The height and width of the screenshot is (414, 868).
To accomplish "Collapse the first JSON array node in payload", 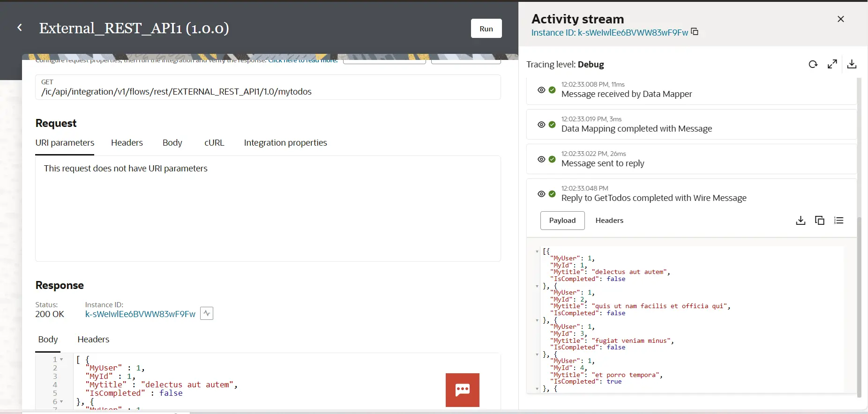I will 537,251.
